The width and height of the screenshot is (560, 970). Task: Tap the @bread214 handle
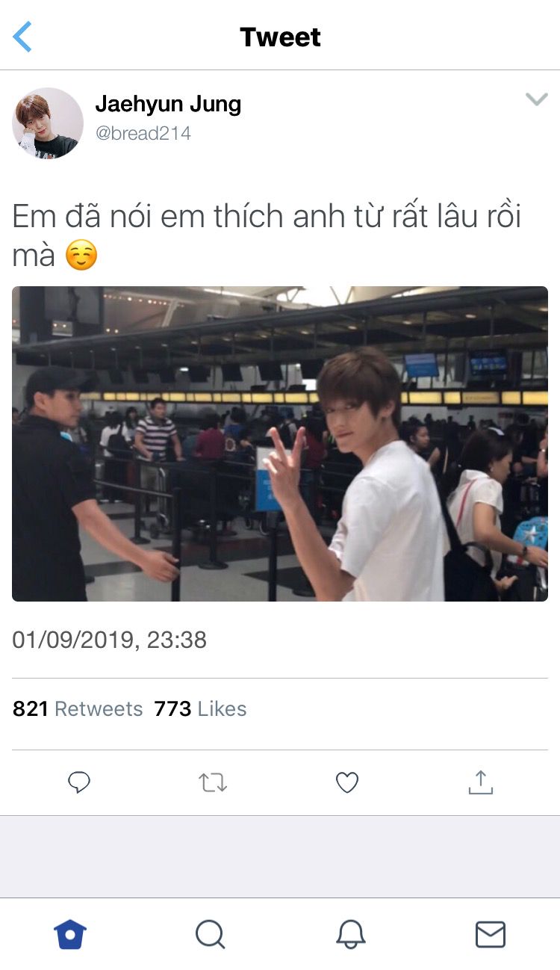point(143,134)
